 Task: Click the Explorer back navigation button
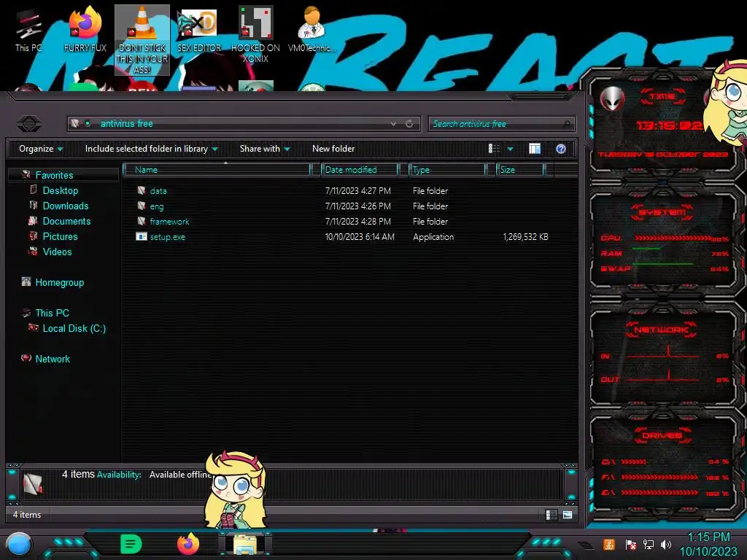(29, 124)
